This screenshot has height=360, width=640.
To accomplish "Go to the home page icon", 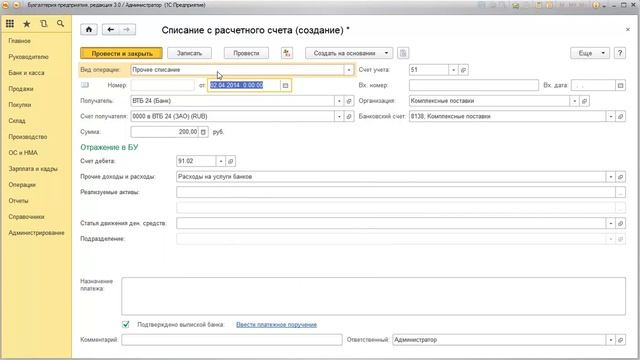I will coord(89,29).
